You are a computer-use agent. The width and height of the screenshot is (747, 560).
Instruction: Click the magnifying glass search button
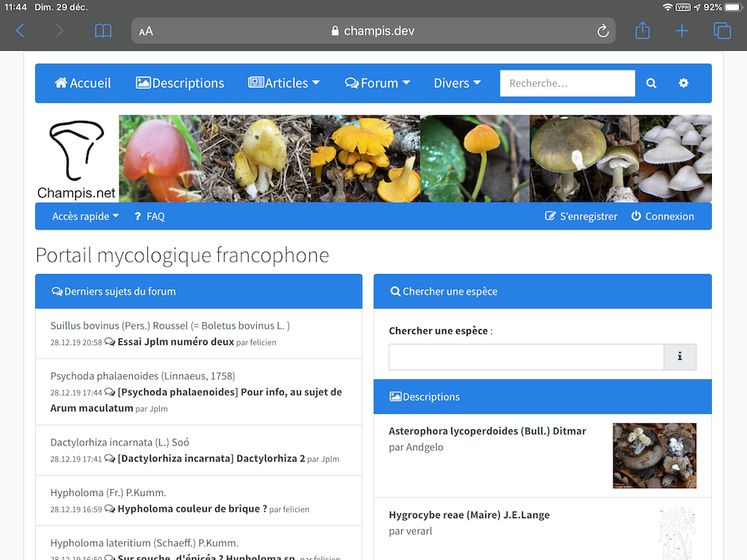(x=651, y=84)
